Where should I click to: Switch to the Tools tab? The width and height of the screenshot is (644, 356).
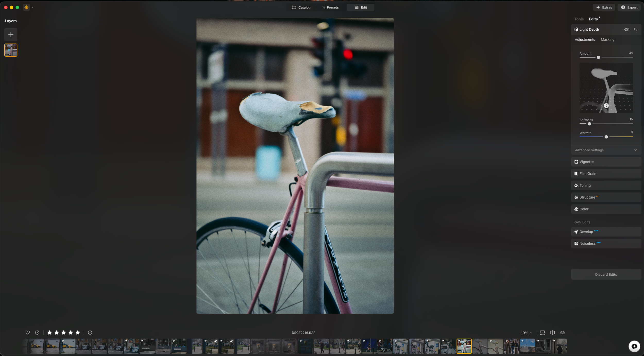click(x=579, y=19)
